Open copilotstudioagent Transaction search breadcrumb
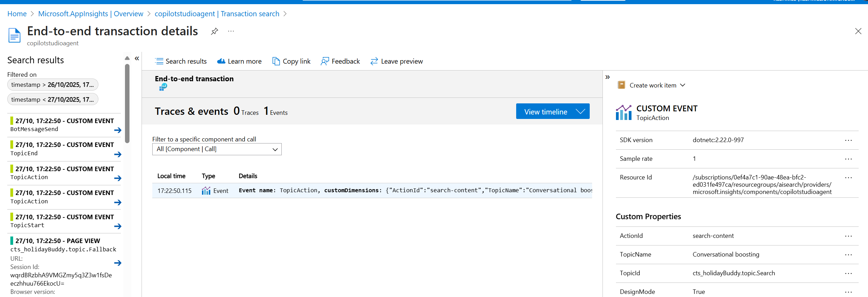 point(217,14)
